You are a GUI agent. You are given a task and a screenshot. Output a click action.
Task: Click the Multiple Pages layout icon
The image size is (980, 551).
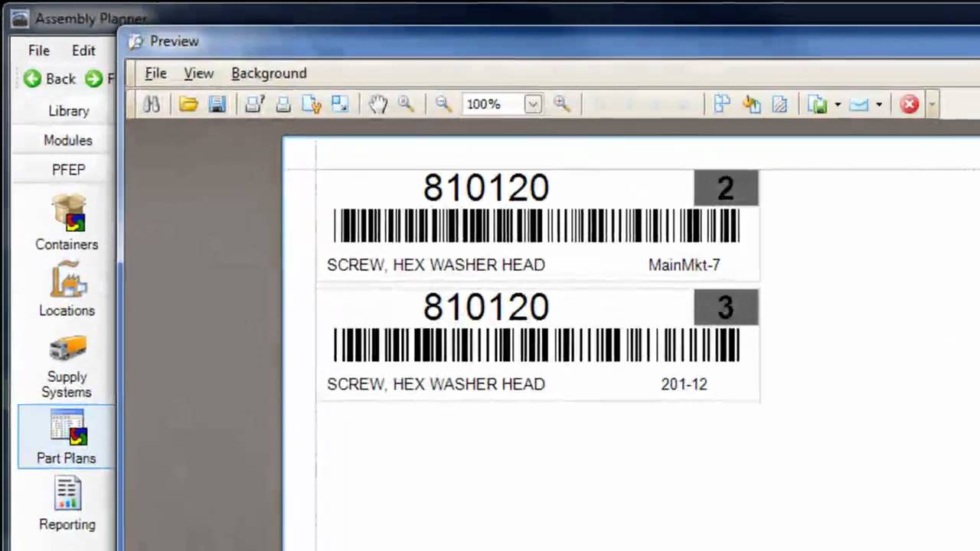[722, 104]
